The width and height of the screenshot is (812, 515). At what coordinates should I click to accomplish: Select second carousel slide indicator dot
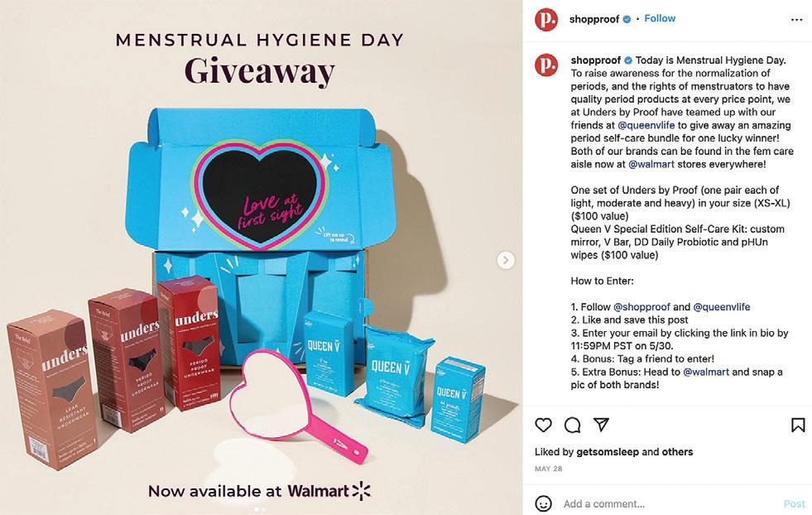pyautogui.click(x=263, y=510)
